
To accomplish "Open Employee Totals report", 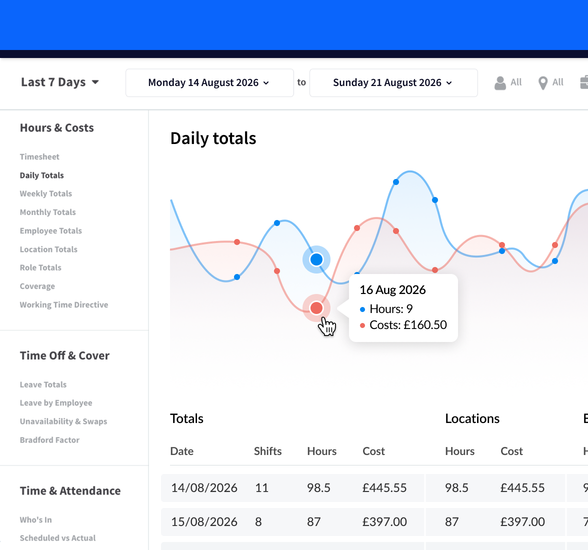I will 51,231.
